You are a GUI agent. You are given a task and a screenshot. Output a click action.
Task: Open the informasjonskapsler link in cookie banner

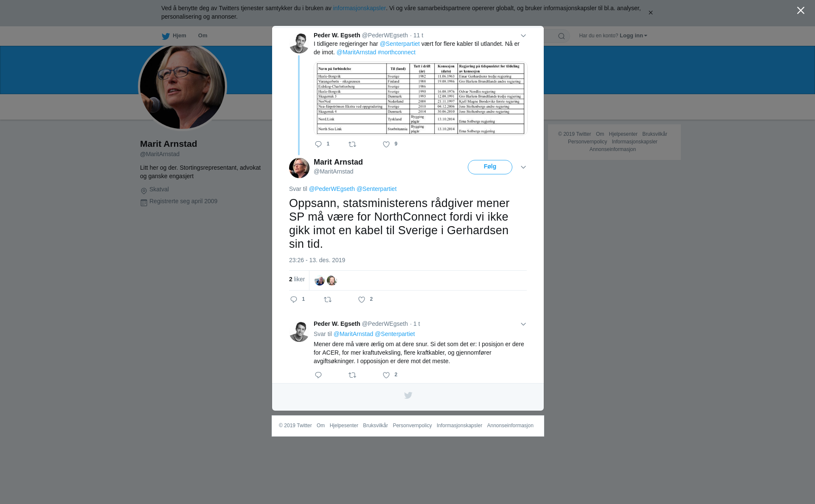pos(359,8)
